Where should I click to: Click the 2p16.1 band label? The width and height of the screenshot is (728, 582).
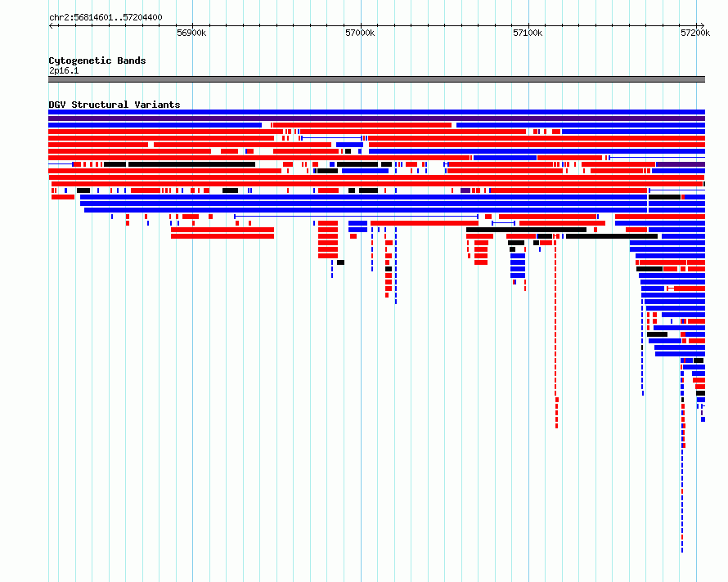coord(64,70)
